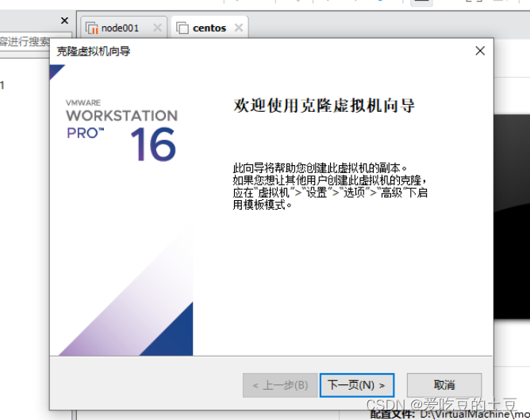Image resolution: width=530 pixels, height=420 pixels.
Task: Switch to the centos tab
Action: (x=209, y=28)
